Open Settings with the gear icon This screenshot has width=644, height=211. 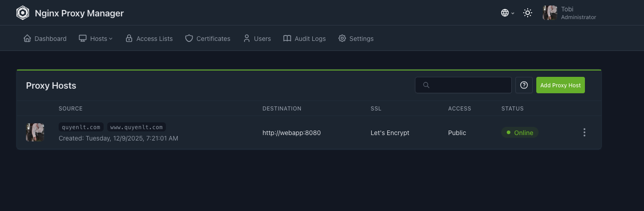pos(356,39)
